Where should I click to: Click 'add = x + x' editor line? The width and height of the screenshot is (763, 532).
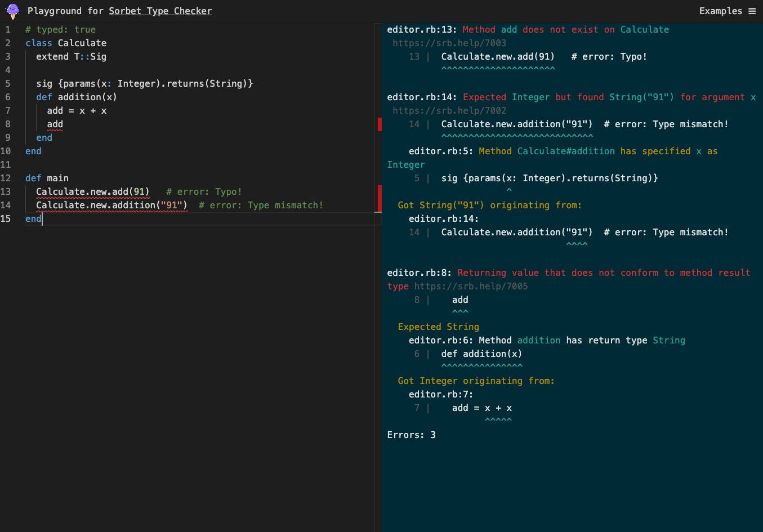(x=77, y=110)
